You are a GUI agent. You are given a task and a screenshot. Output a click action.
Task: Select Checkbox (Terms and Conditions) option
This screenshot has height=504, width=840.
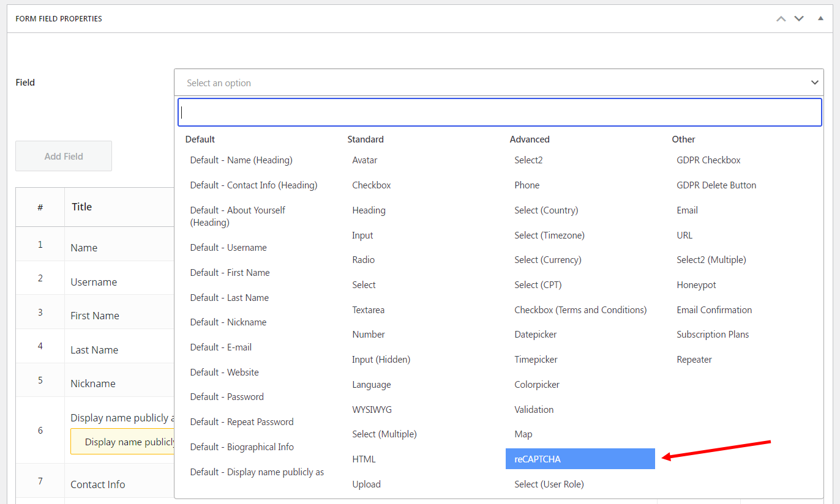580,310
